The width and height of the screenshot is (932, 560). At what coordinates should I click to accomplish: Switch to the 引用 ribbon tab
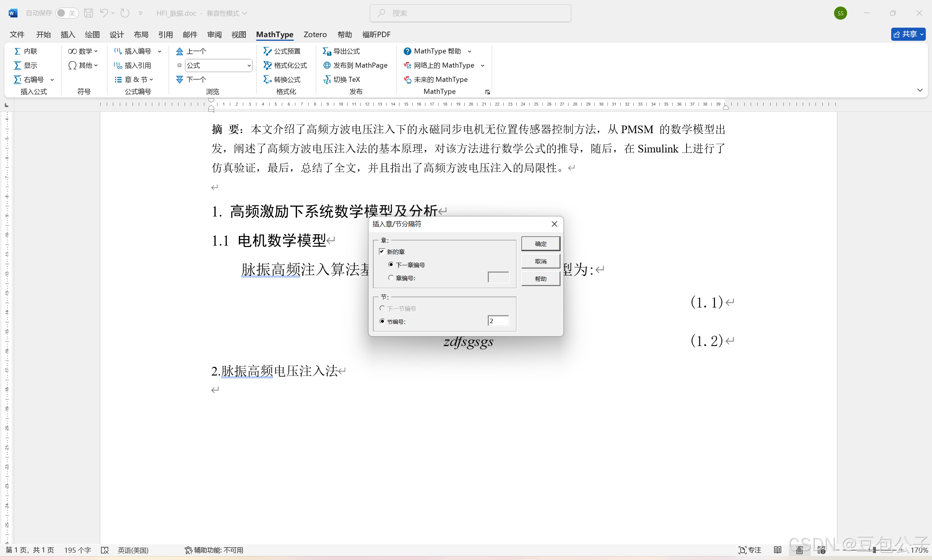165,34
